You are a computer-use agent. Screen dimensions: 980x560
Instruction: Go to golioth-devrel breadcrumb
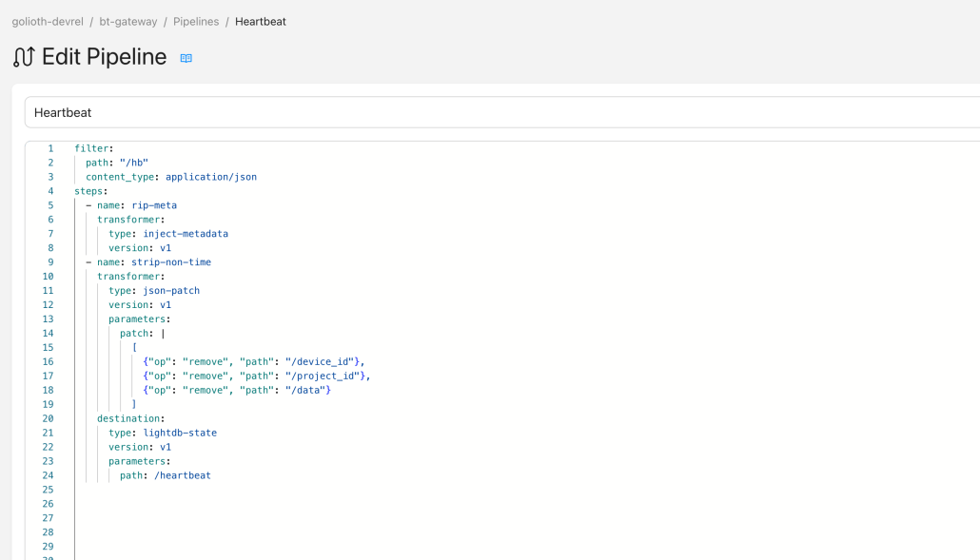click(48, 21)
